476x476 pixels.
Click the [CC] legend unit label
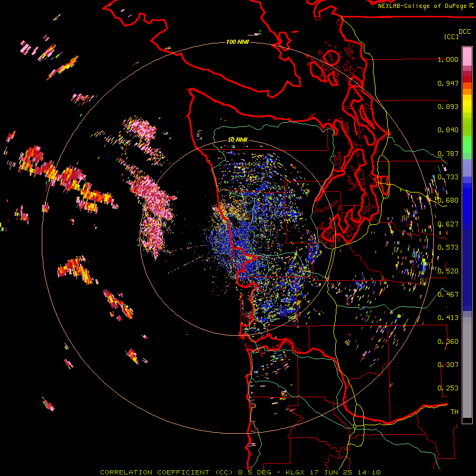451,36
